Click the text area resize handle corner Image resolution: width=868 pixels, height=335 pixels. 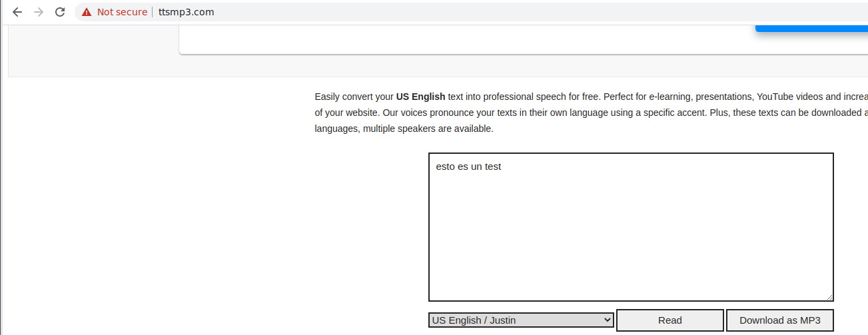click(829, 297)
